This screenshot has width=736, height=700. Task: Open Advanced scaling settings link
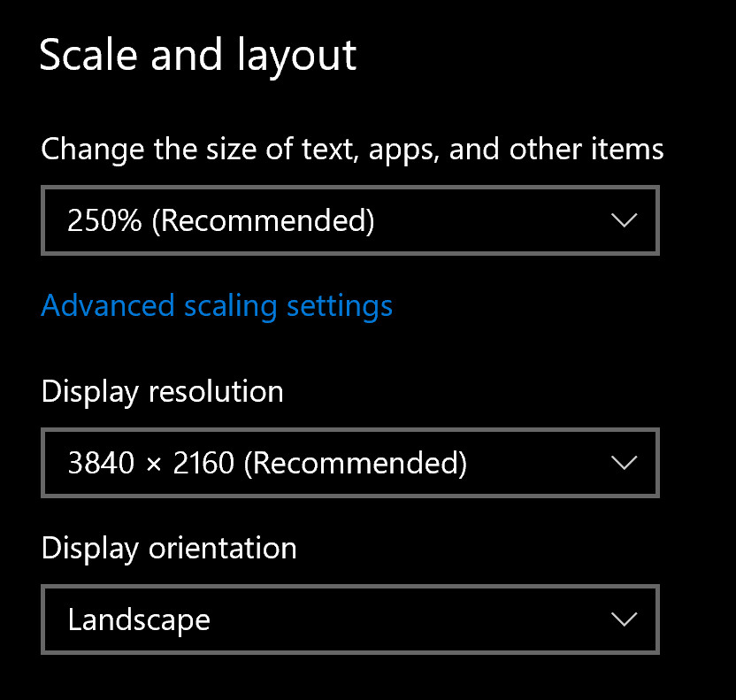(217, 305)
